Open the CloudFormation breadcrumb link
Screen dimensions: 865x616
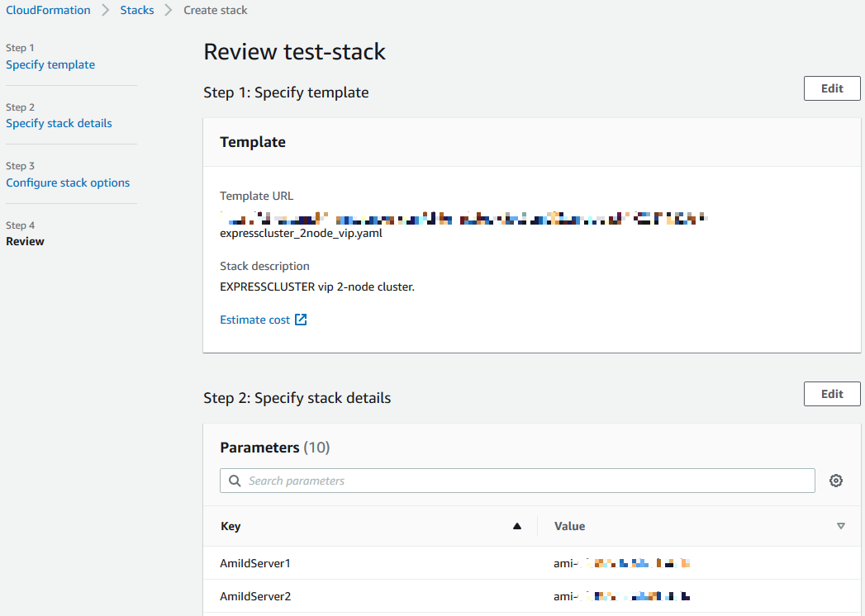[x=48, y=10]
